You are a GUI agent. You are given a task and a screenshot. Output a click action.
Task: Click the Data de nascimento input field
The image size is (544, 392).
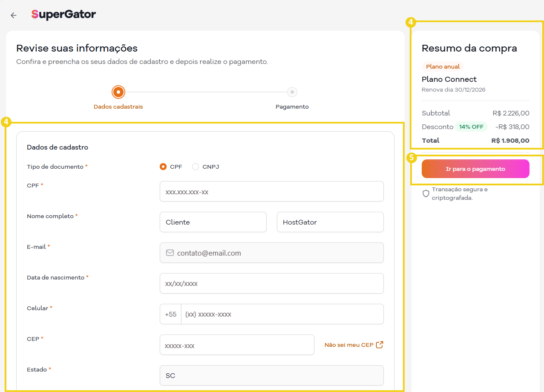pos(271,283)
